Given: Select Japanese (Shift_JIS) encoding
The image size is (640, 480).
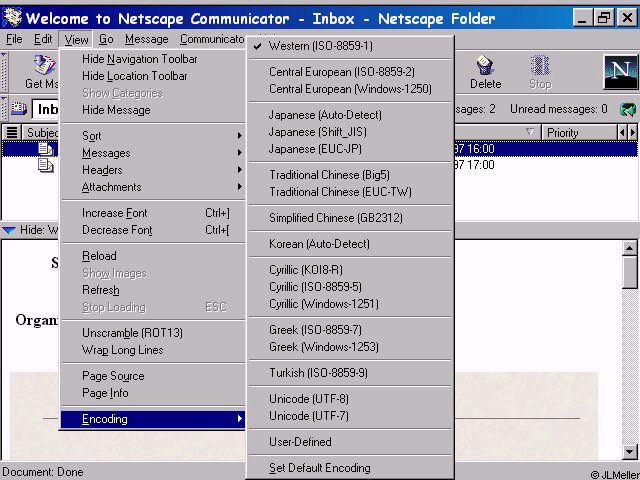Looking at the screenshot, I should tap(351, 132).
